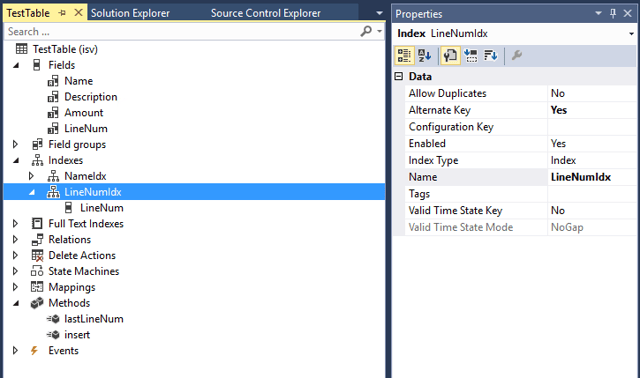Expand the Mappings node
This screenshot has width=640, height=378.
coord(16,287)
